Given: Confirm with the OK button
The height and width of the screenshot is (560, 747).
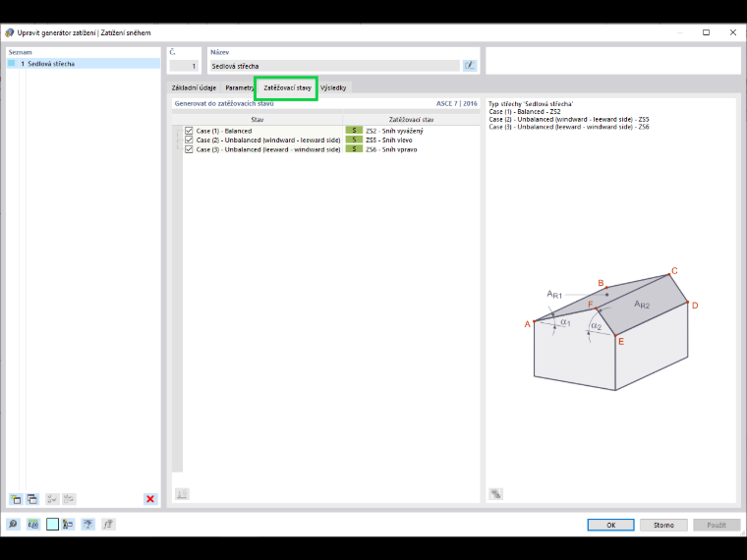Looking at the screenshot, I should coord(610,525).
